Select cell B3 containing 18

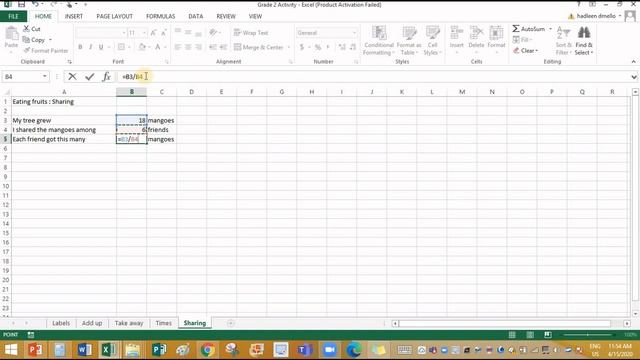[x=131, y=120]
